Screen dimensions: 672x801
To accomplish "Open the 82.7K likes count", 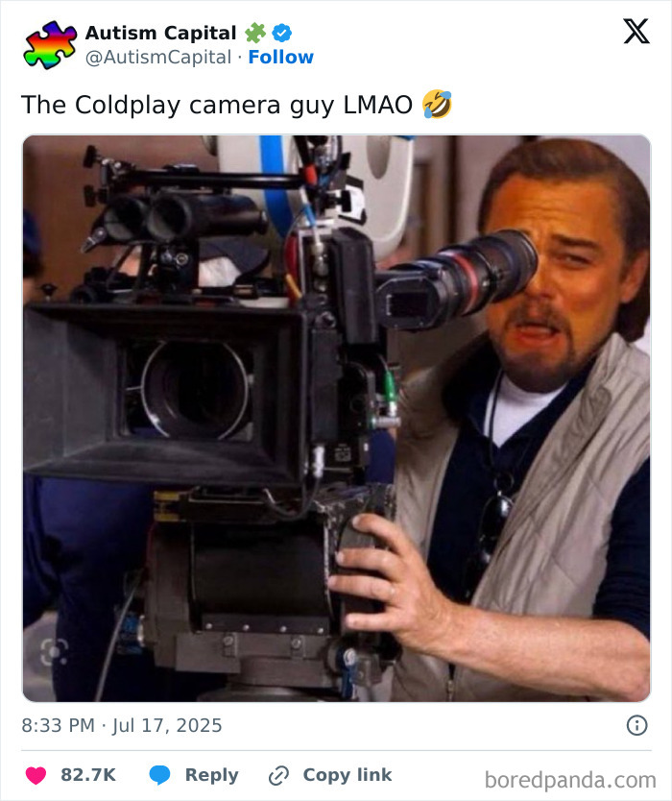I will coord(88,775).
